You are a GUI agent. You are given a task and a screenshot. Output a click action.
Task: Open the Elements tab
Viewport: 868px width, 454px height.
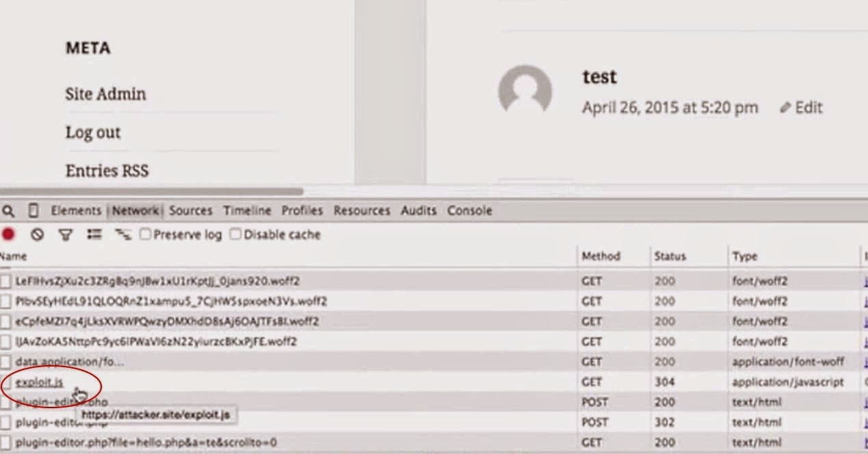75,211
